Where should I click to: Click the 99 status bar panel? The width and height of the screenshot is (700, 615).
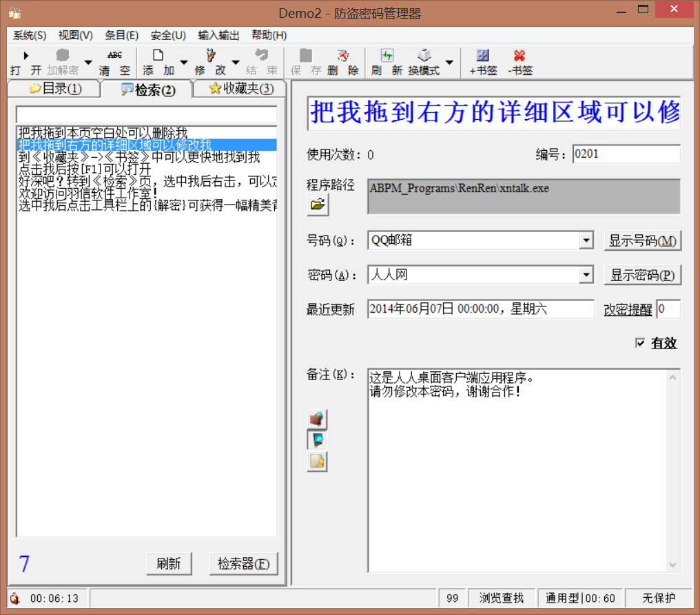pyautogui.click(x=452, y=598)
